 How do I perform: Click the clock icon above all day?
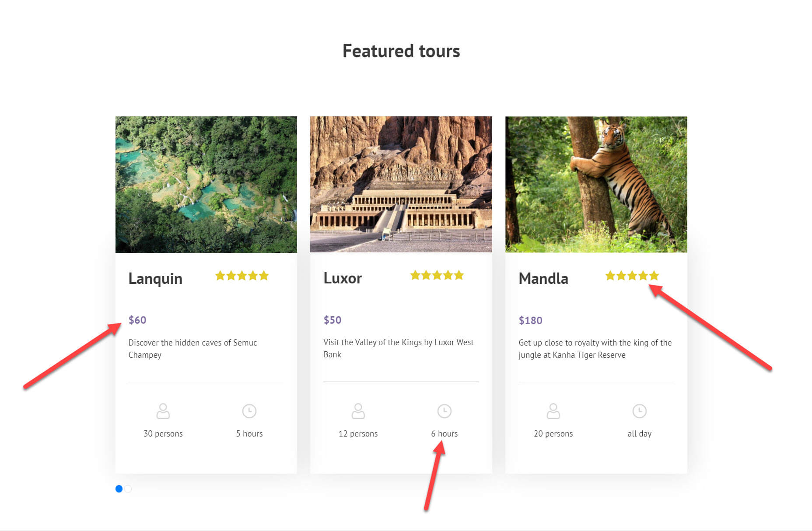[x=640, y=411]
